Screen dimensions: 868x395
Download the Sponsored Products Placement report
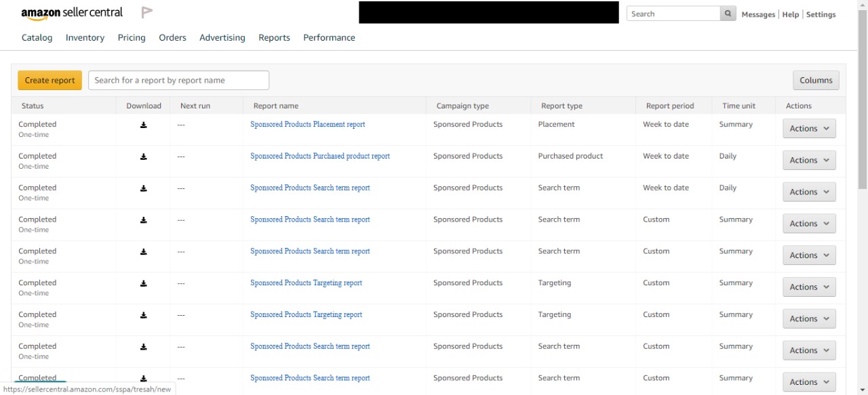tap(144, 125)
